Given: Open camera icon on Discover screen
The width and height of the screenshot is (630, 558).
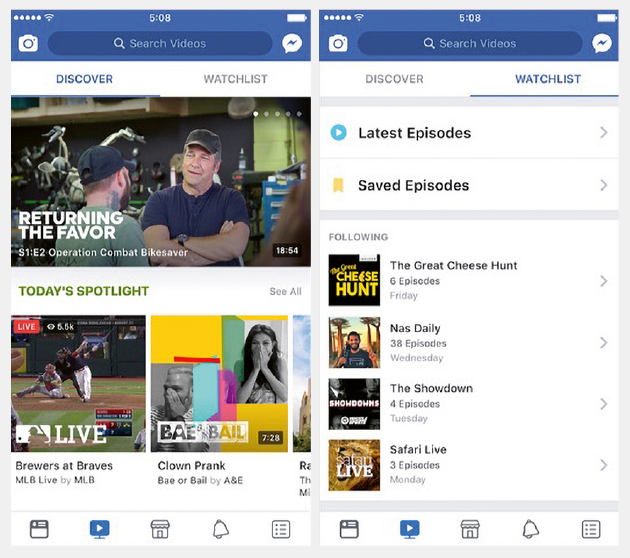Looking at the screenshot, I should tap(28, 43).
